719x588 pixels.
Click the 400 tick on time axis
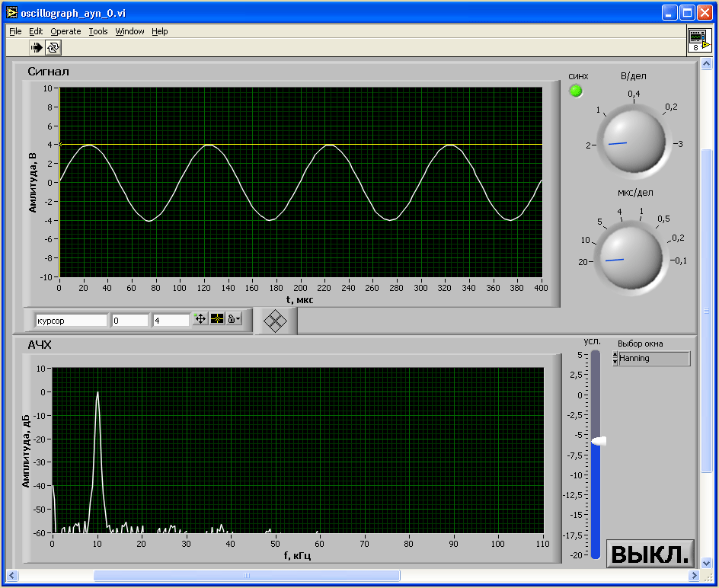click(541, 288)
